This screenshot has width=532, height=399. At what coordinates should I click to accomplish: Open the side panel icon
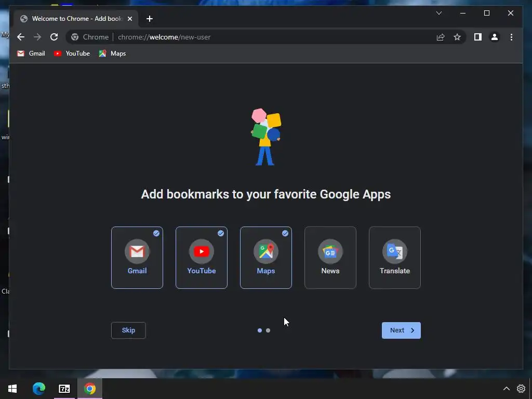coord(478,37)
